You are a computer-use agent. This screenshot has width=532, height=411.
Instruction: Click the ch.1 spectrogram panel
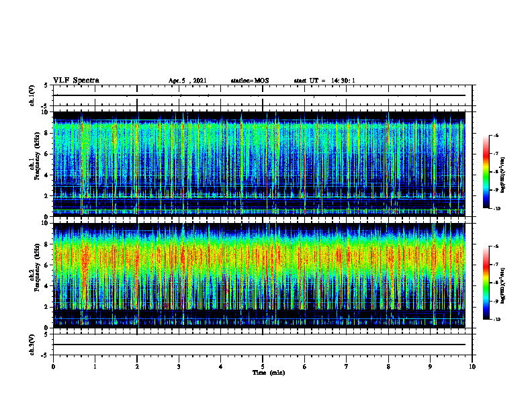(259, 164)
